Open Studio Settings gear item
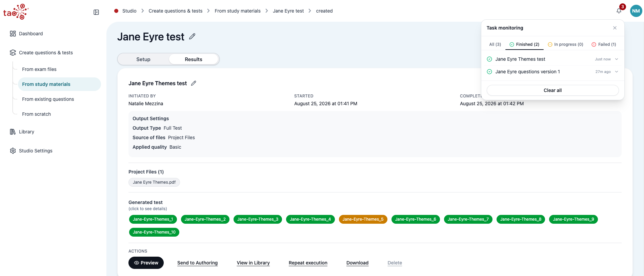The height and width of the screenshot is (276, 644). 31,151
